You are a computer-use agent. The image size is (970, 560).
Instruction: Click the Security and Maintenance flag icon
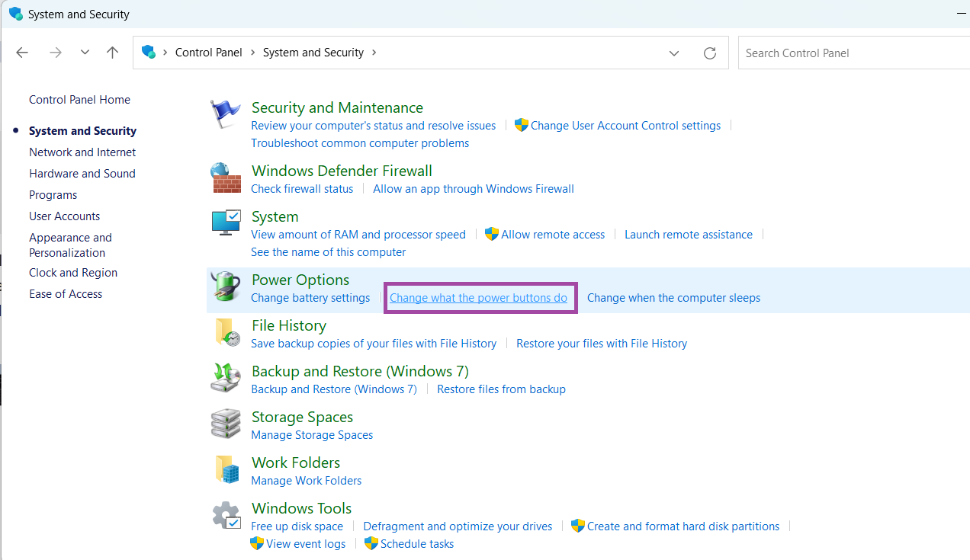click(x=226, y=114)
